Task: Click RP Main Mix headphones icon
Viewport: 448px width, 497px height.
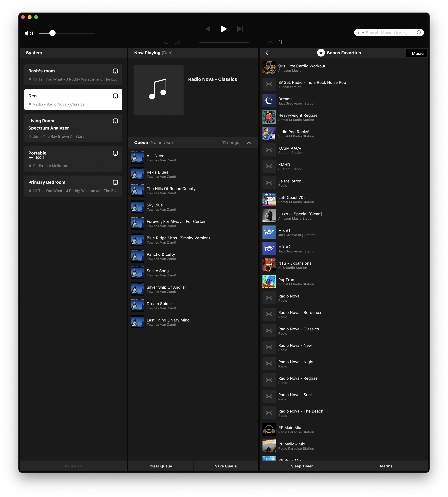Action: coord(269,430)
